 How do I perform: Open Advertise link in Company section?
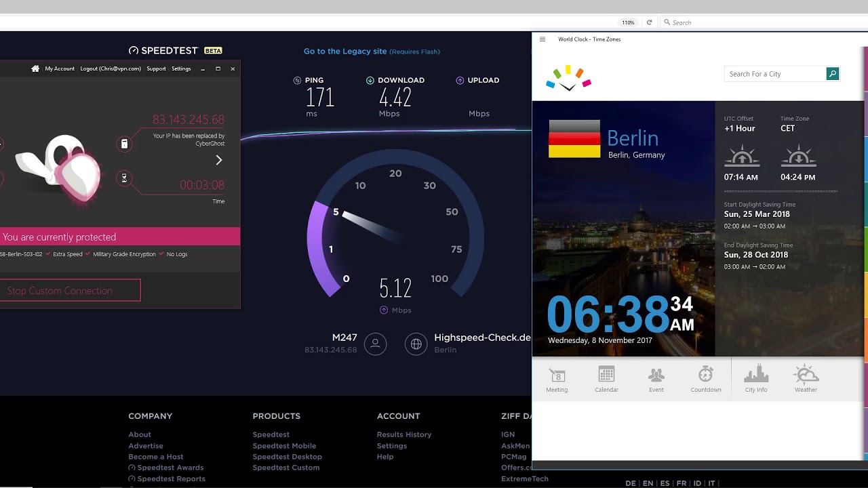pyautogui.click(x=146, y=446)
